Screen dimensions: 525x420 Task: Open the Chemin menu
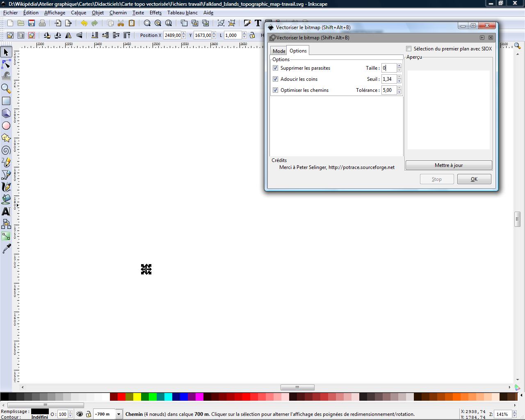click(x=118, y=13)
